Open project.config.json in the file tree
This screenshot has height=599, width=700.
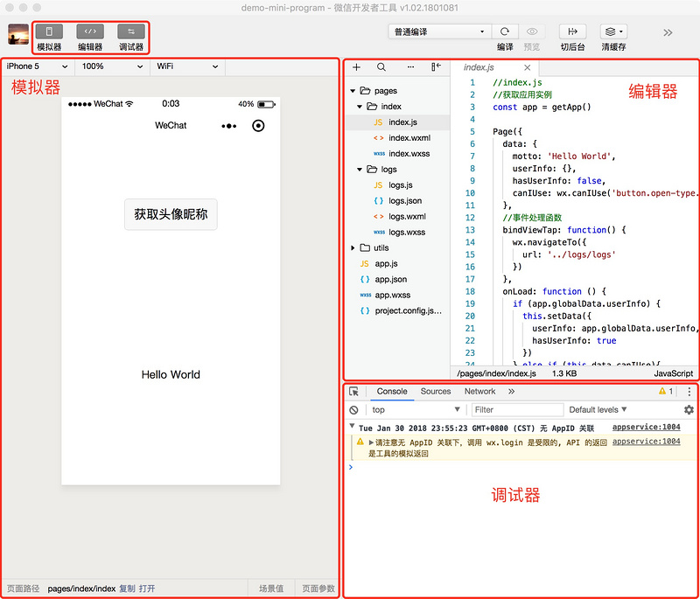tap(398, 311)
